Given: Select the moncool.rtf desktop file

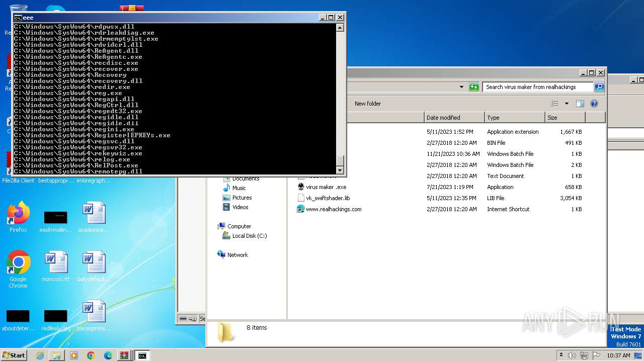Looking at the screenshot, I should click(55, 266).
